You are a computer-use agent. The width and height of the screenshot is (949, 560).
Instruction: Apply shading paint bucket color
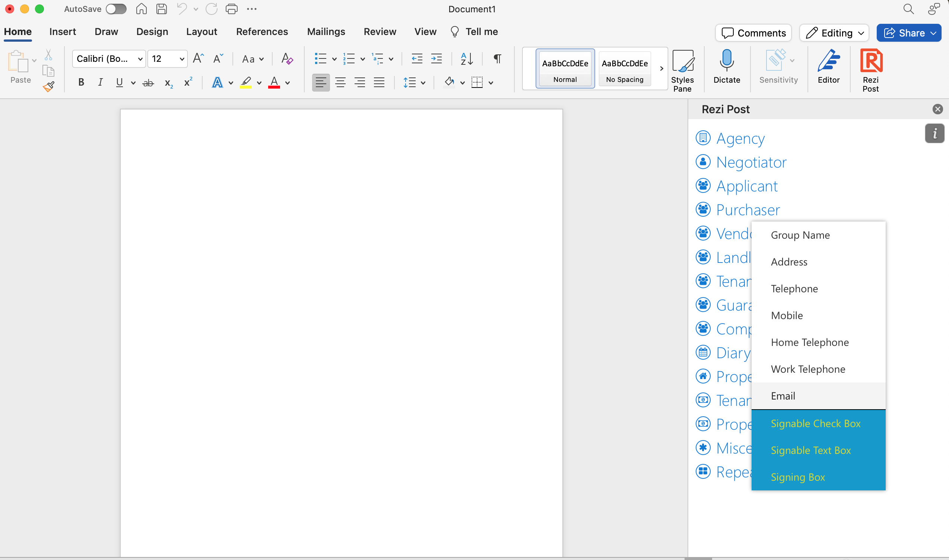(x=449, y=82)
